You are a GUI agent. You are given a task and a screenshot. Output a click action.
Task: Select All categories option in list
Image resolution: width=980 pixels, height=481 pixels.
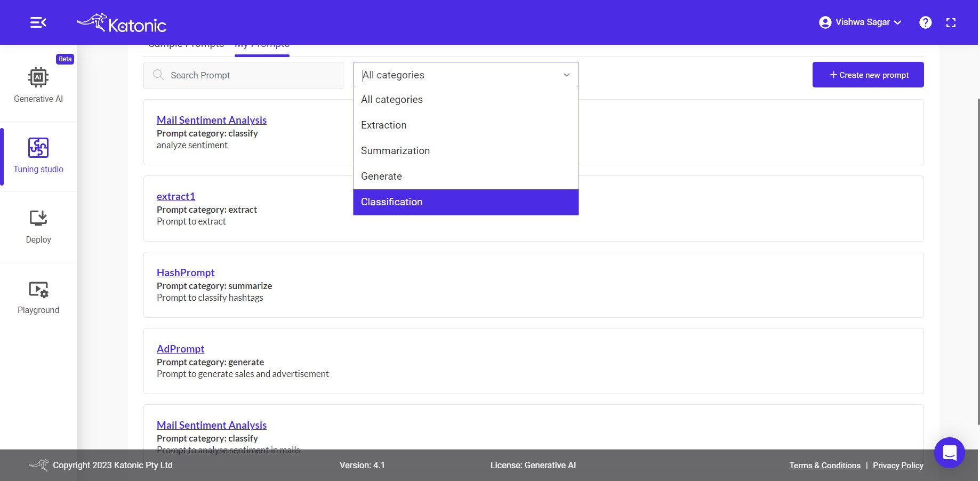(465, 100)
